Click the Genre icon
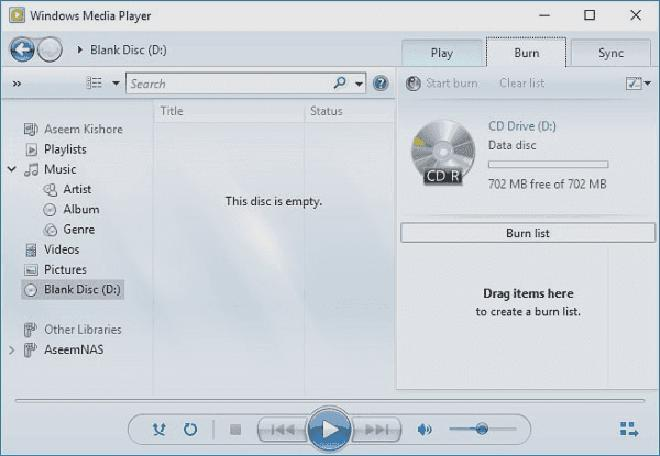Screen dimensions: 660x456 tap(50, 229)
